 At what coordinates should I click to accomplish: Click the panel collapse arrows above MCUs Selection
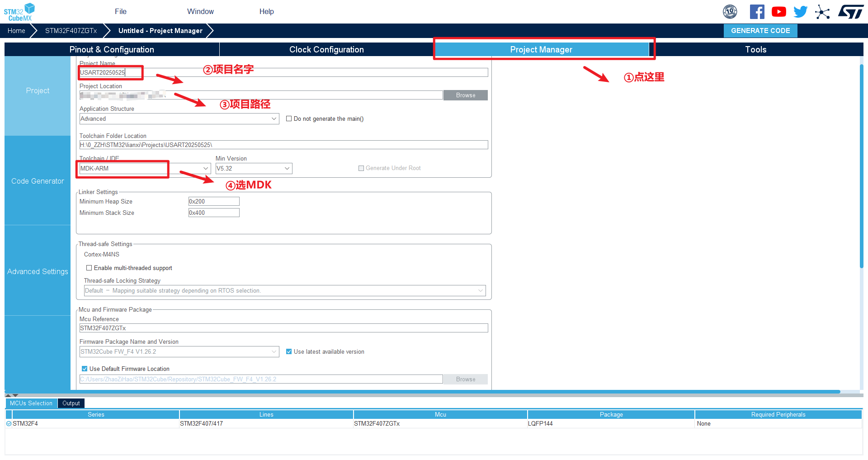point(12,395)
